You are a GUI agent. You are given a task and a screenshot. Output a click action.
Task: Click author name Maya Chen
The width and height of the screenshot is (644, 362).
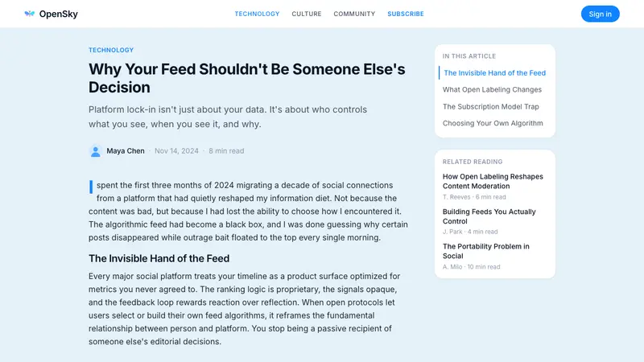(x=126, y=151)
